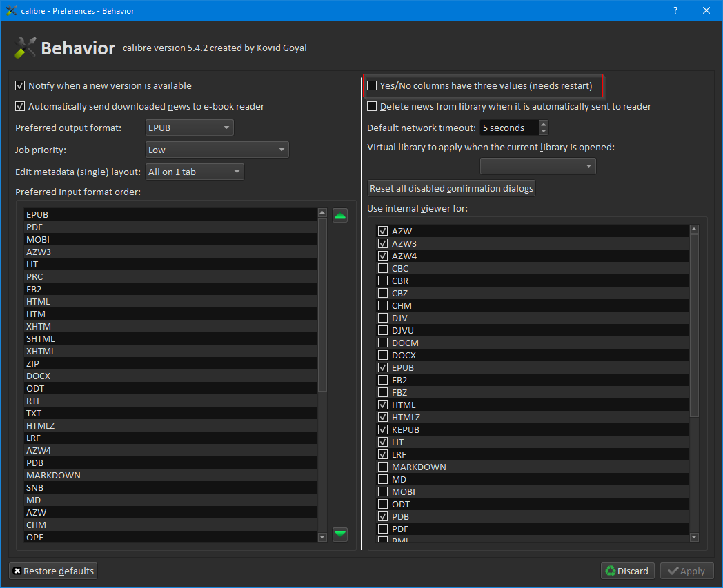Screen dimensions: 723x588
Task: Uncheck EPUB in internal viewer list
Action: pyautogui.click(x=383, y=367)
